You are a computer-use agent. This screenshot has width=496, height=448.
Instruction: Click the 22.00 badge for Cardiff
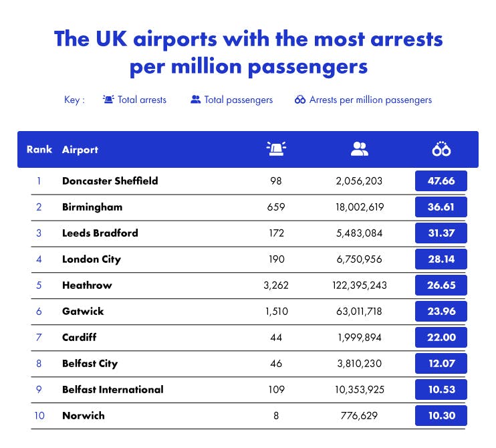pyautogui.click(x=441, y=338)
